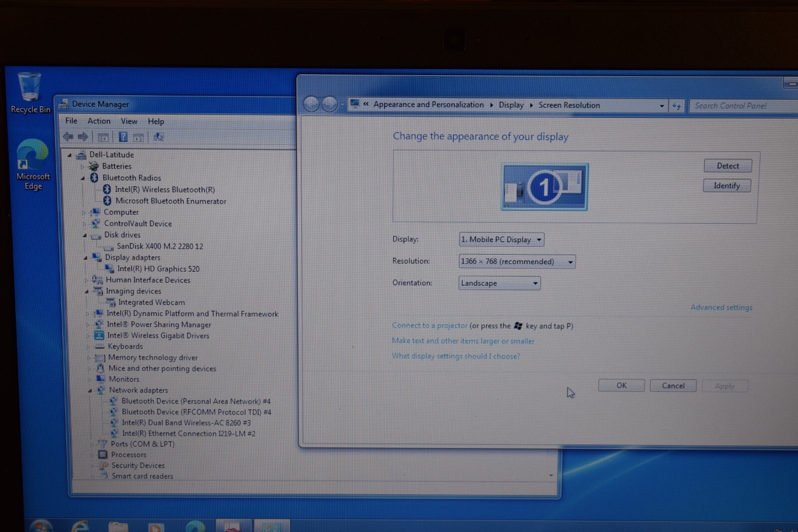Viewport: 798px width, 532px height.
Task: Collapse the Dell-Latitude root node
Action: [70, 155]
